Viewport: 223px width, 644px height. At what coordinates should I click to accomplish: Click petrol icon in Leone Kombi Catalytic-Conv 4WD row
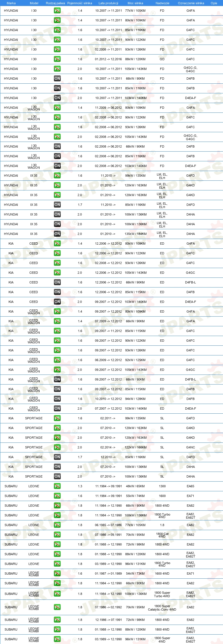point(57,607)
